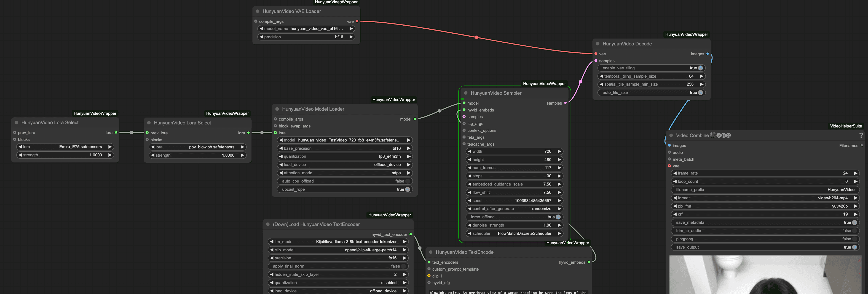Increase the frame_rate value arrow
Screen dimensions: 868x294
856,173
